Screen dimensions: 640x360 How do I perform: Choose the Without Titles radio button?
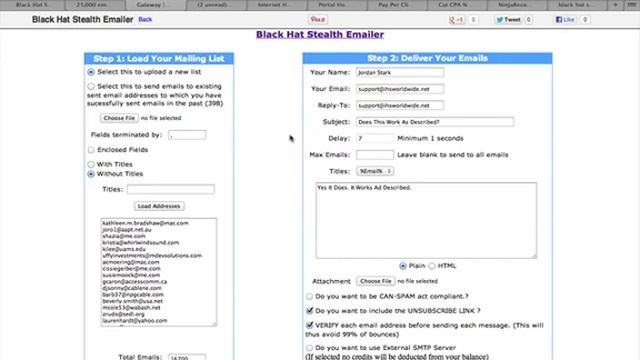pyautogui.click(x=91, y=174)
